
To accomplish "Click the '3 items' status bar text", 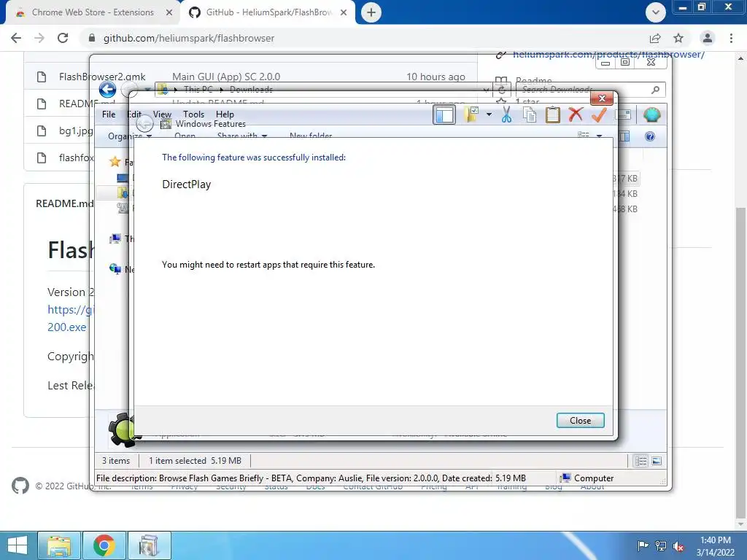I will pyautogui.click(x=116, y=461).
